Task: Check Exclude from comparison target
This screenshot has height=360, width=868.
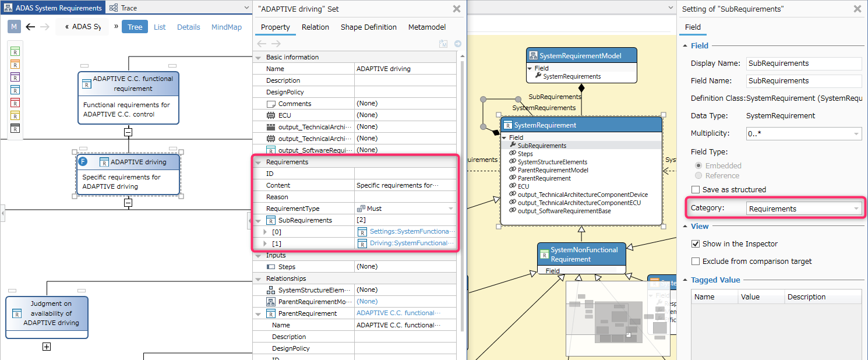Action: pos(696,262)
